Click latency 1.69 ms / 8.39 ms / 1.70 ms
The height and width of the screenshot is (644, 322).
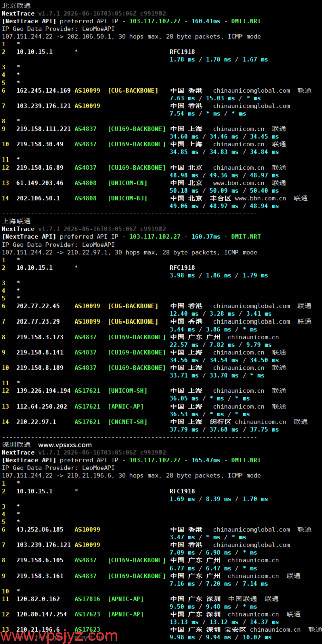click(219, 499)
